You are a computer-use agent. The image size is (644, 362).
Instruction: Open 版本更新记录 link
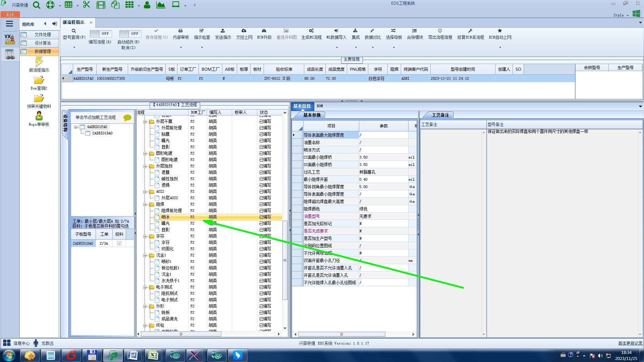click(x=630, y=343)
